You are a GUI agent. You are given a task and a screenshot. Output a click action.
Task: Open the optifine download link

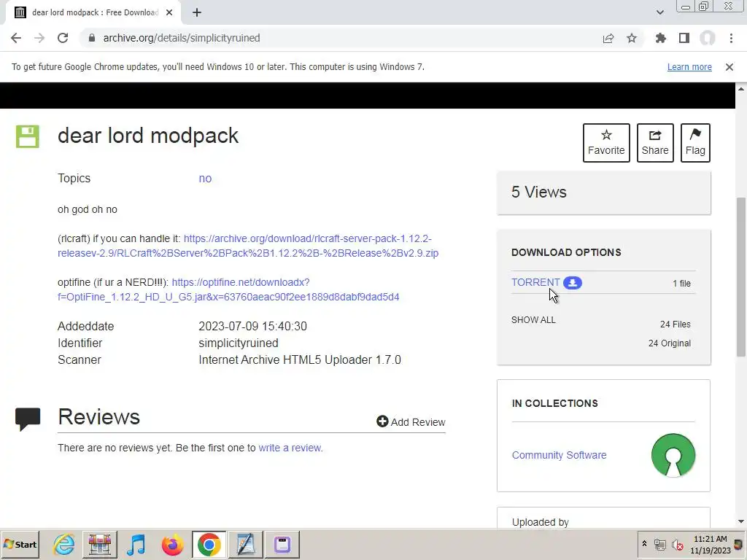228,289
